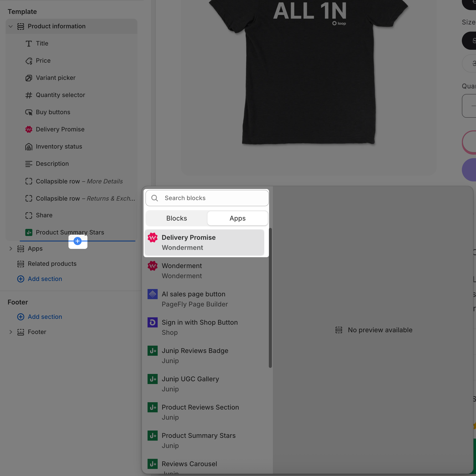Collapse the Product information section
This screenshot has width=476, height=476.
pyautogui.click(x=11, y=26)
